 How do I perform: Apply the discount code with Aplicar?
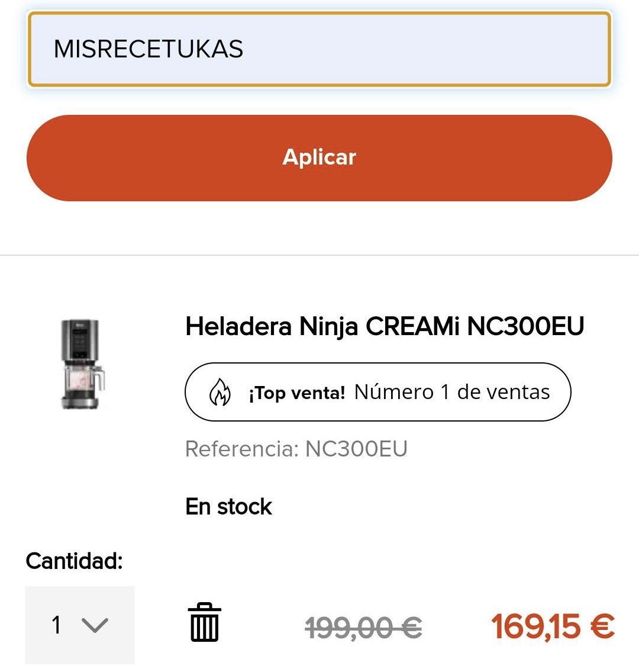click(x=319, y=157)
